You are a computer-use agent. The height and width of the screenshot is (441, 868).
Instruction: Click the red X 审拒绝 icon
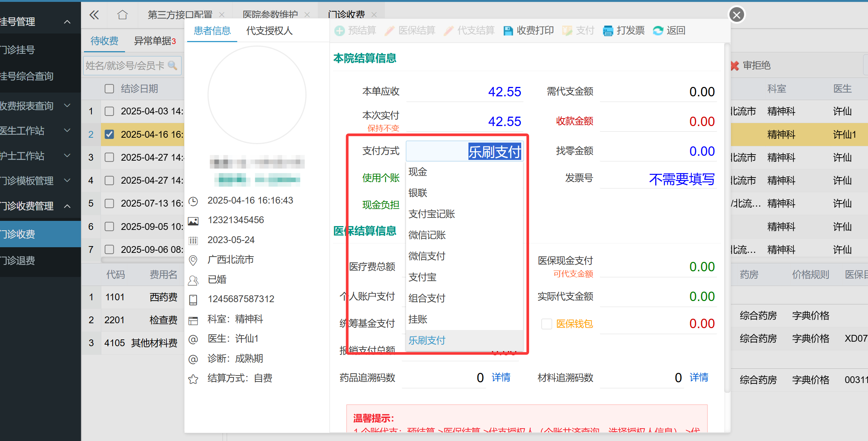pyautogui.click(x=735, y=66)
